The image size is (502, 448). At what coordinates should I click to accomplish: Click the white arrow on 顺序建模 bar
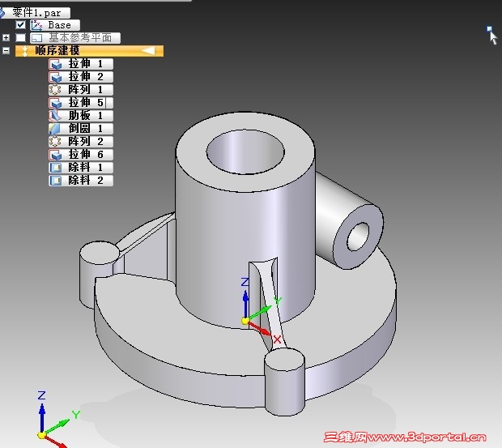pyautogui.click(x=148, y=50)
